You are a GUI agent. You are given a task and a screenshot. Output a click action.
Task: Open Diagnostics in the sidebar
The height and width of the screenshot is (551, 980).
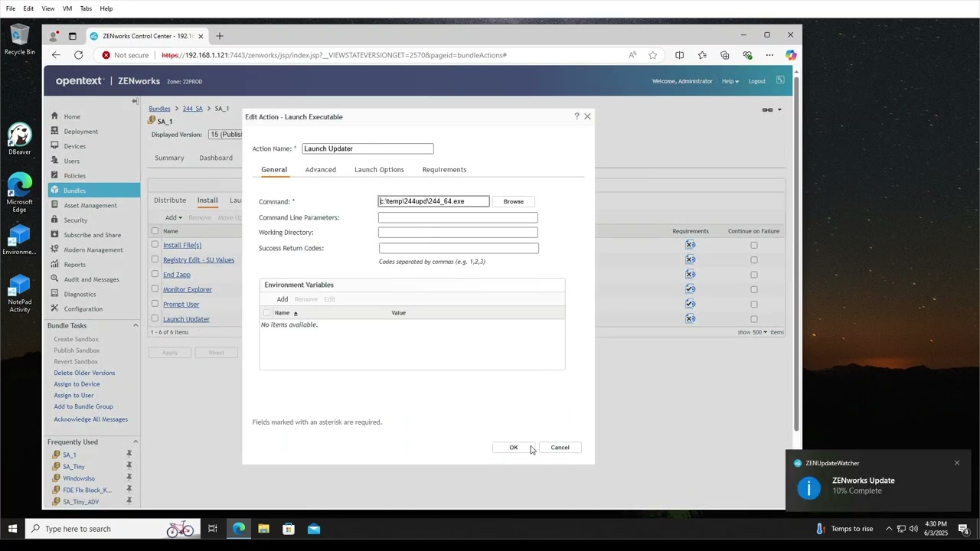[x=80, y=294]
